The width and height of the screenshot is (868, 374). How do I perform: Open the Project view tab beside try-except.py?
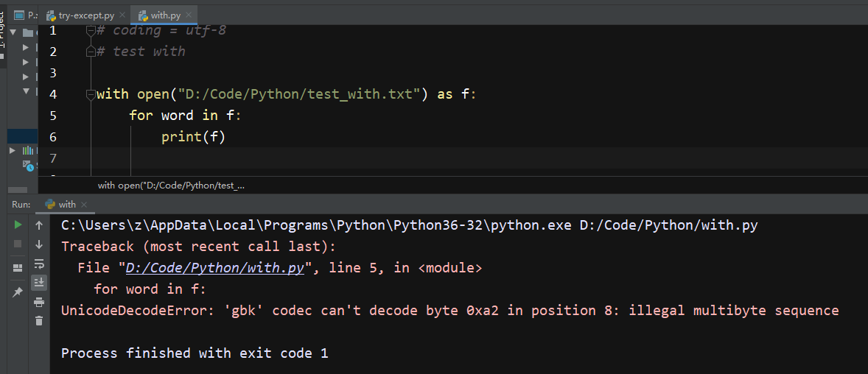tap(24, 15)
